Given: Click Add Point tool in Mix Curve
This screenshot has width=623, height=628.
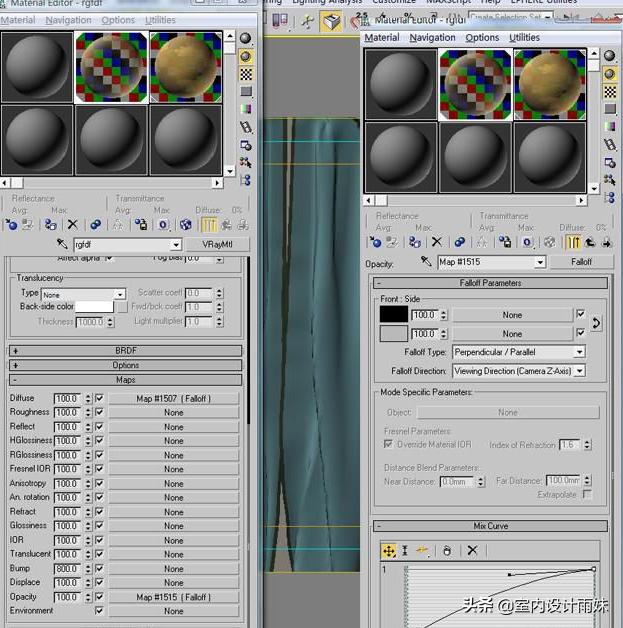Looking at the screenshot, I should (x=422, y=551).
